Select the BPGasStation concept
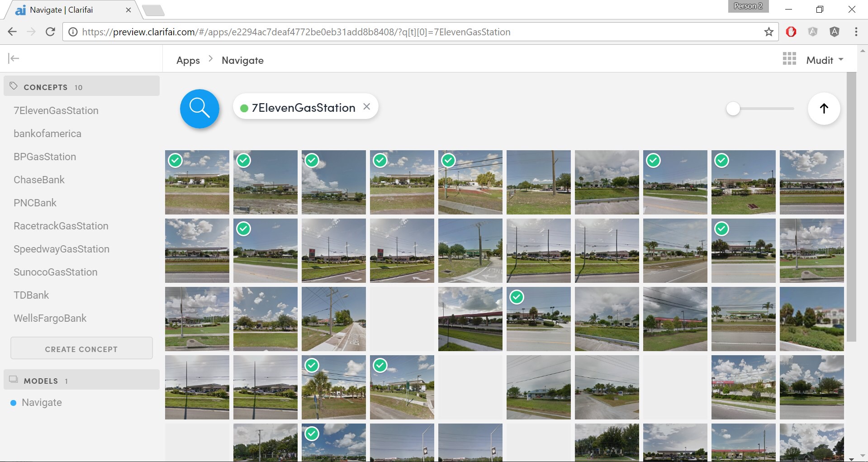Screen dimensions: 868x462 [x=45, y=157]
